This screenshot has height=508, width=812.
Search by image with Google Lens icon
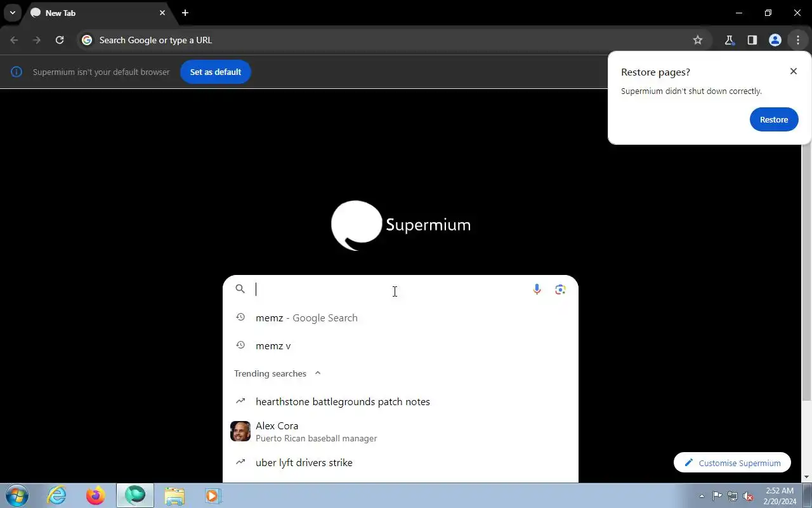(x=560, y=290)
